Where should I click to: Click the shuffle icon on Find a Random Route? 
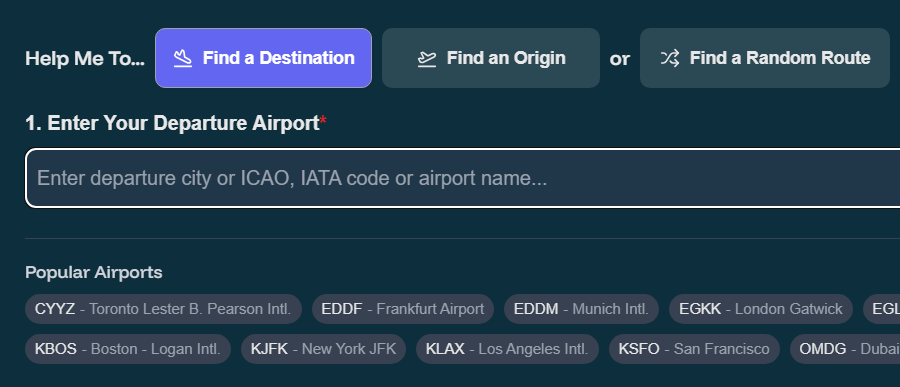click(x=670, y=58)
